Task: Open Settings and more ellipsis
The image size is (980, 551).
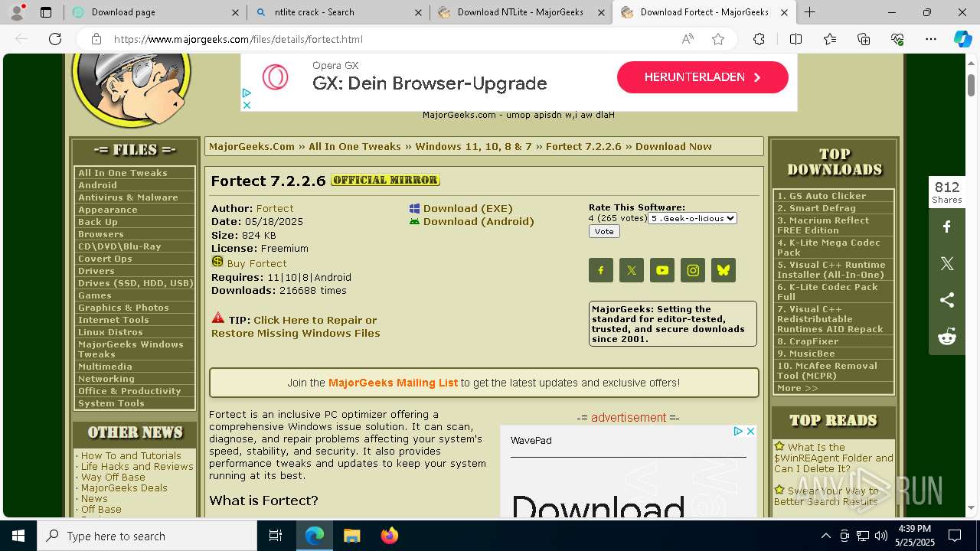Action: click(x=931, y=39)
